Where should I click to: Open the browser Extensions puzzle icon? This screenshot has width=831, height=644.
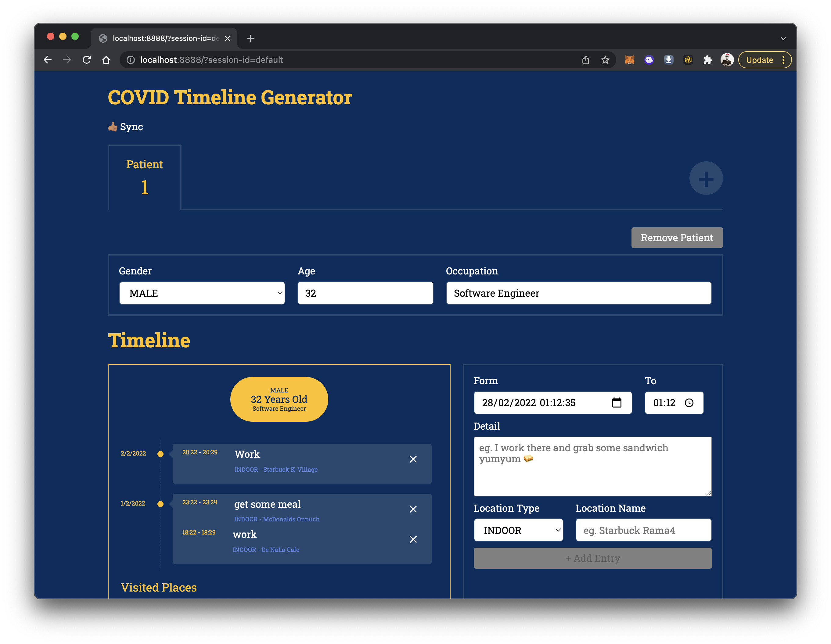707,60
